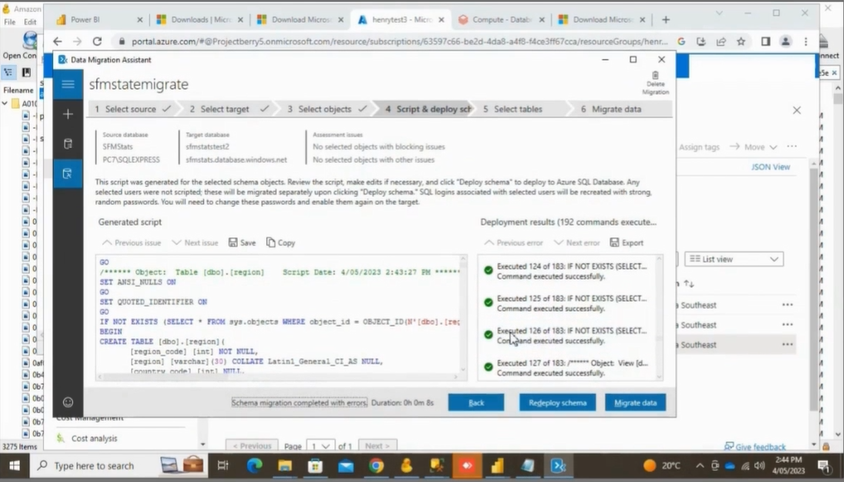
Task: Click Assign tags in Azure portal
Action: [699, 146]
